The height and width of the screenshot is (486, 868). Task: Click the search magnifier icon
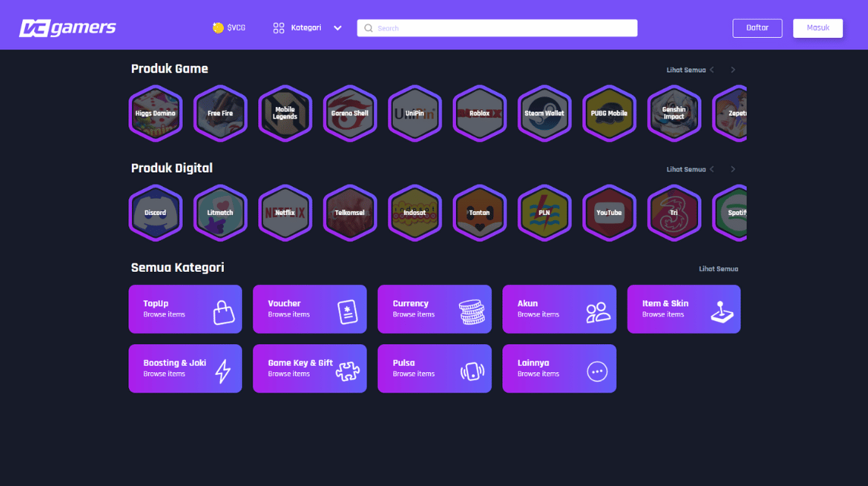coord(369,28)
